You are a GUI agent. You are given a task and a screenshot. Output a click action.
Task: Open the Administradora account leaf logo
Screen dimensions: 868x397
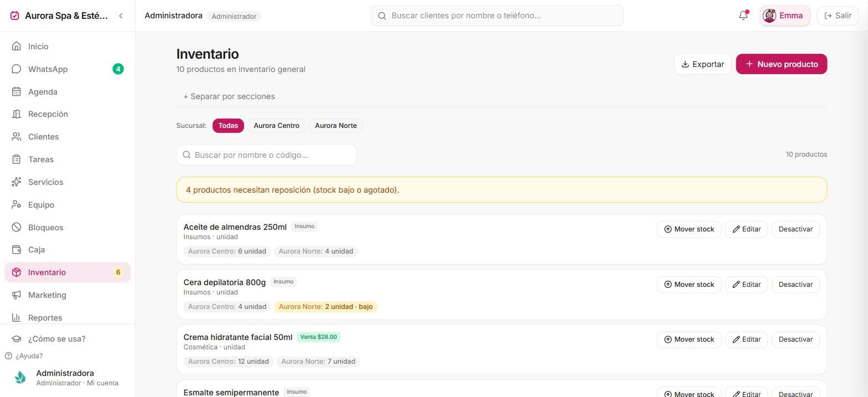[x=20, y=378]
